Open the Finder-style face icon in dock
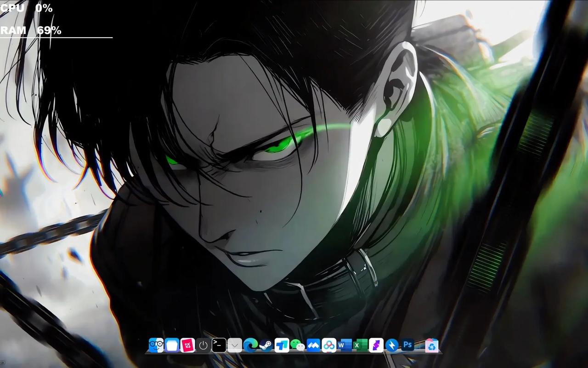 click(156, 345)
